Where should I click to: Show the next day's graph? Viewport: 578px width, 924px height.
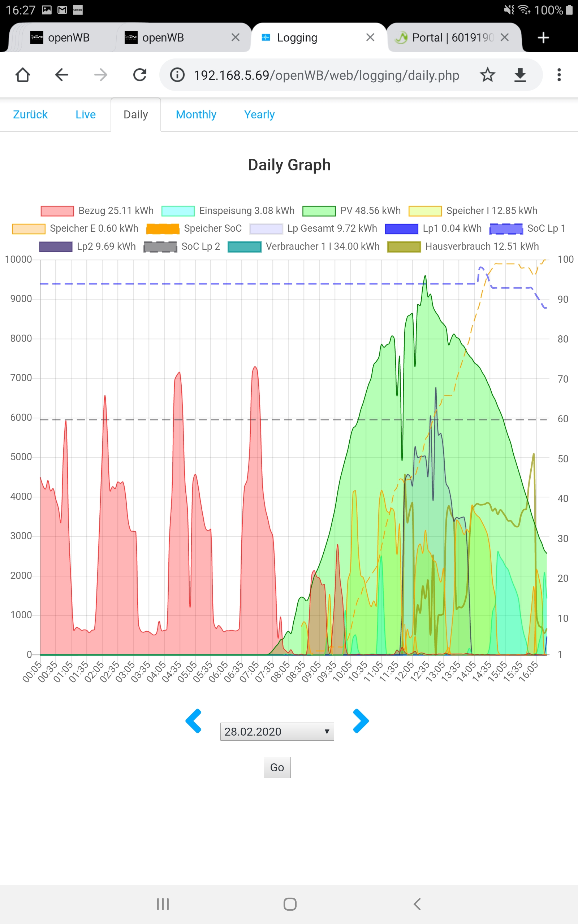click(361, 721)
